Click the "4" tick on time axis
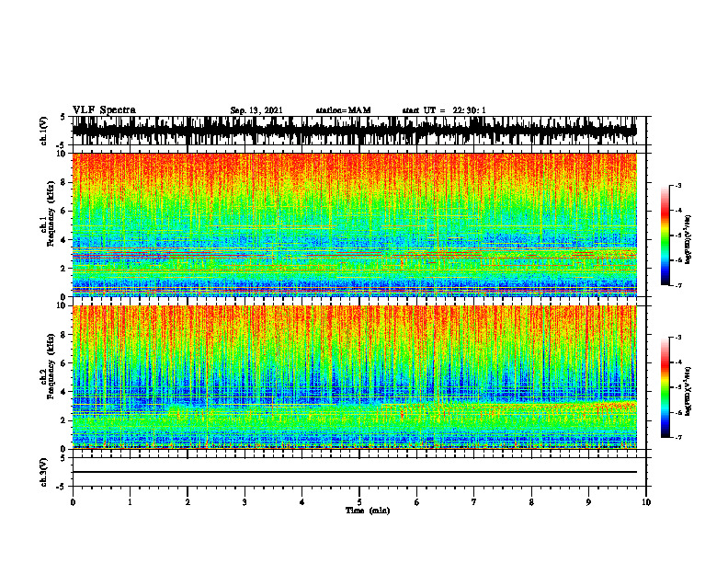Image resolution: width=728 pixels, height=563 pixels. 302,502
